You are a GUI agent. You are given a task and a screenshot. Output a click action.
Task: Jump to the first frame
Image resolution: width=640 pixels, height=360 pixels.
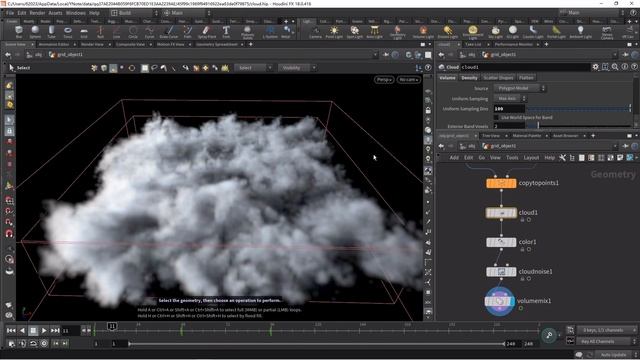11,331
